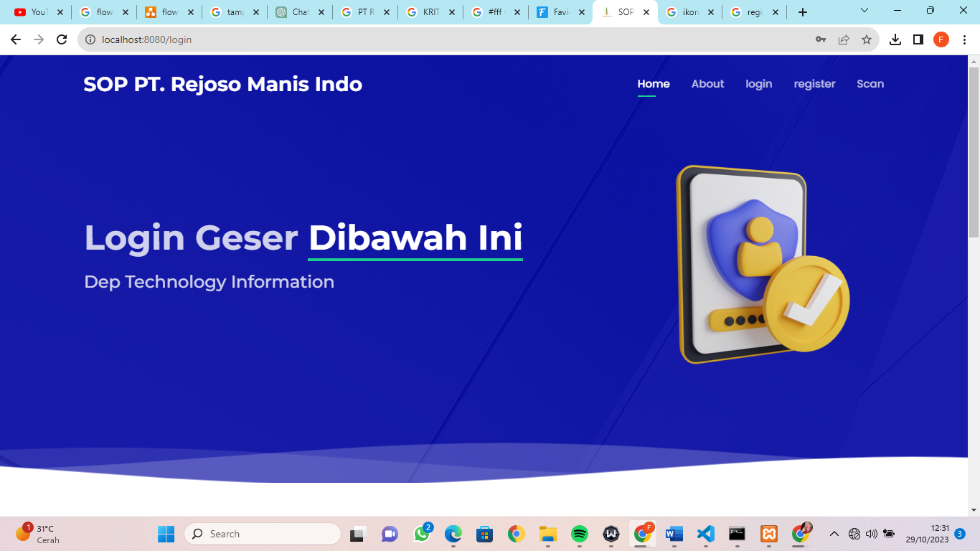This screenshot has width=980, height=551.
Task: Open the Windows Start menu
Action: click(166, 534)
